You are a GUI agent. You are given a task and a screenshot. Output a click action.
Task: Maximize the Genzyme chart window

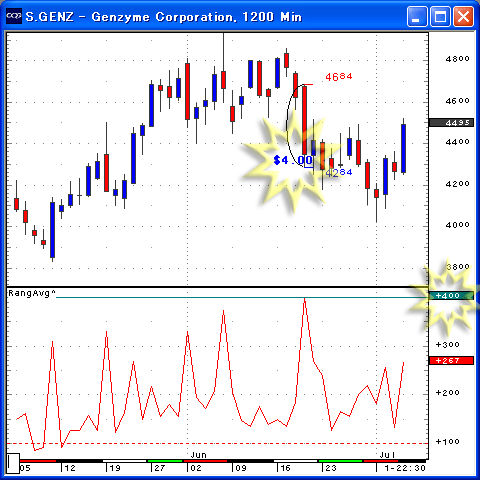(x=440, y=16)
